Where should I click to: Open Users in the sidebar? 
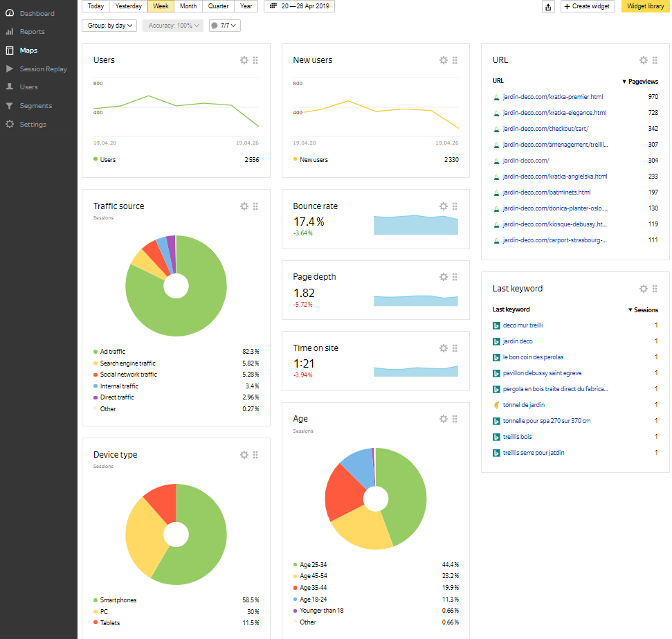[x=28, y=87]
